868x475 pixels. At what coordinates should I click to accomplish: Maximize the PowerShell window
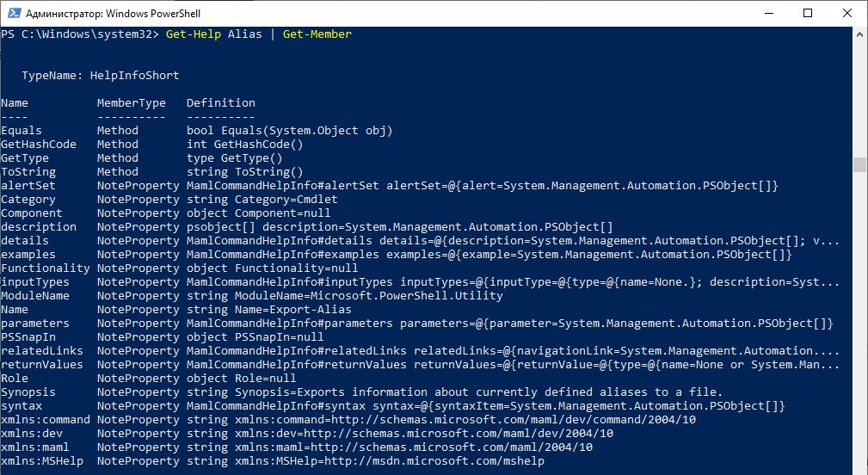(x=808, y=13)
